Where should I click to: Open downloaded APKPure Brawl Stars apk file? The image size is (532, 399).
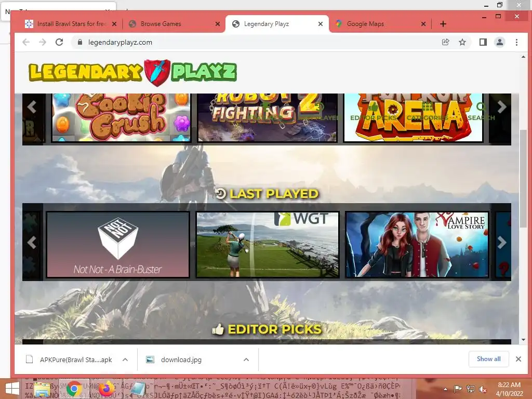(x=70, y=360)
